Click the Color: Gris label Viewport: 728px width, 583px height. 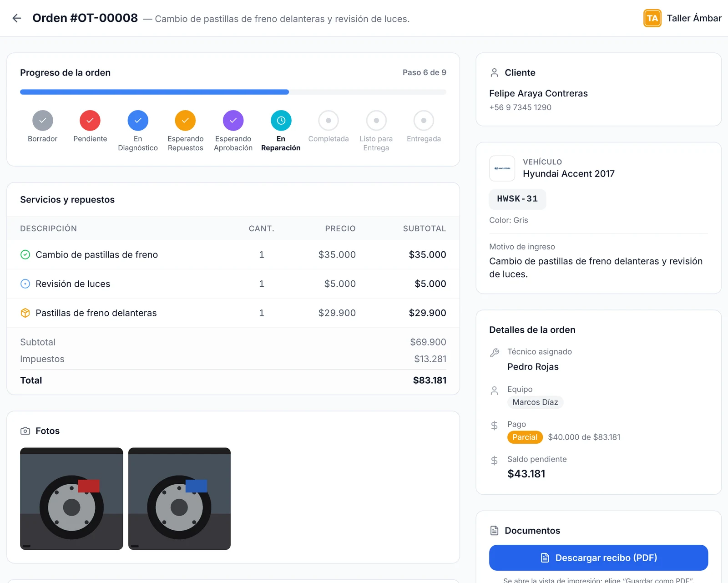pos(509,220)
